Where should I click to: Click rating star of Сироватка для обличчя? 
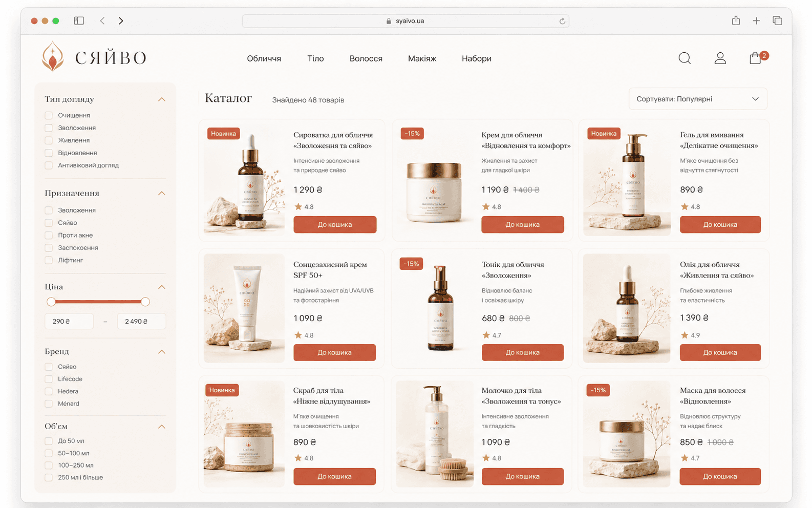point(298,207)
